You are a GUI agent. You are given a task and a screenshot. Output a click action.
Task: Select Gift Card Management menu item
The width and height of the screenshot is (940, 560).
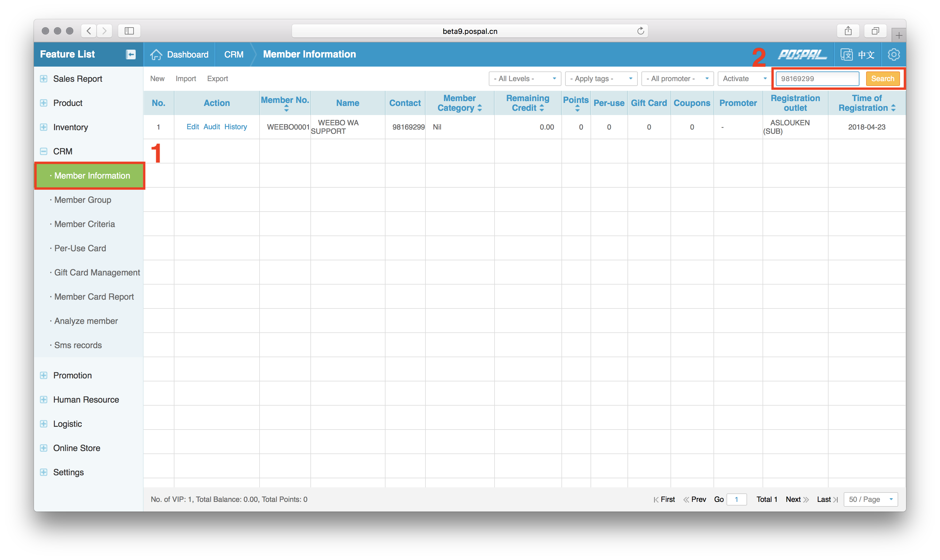(x=97, y=272)
